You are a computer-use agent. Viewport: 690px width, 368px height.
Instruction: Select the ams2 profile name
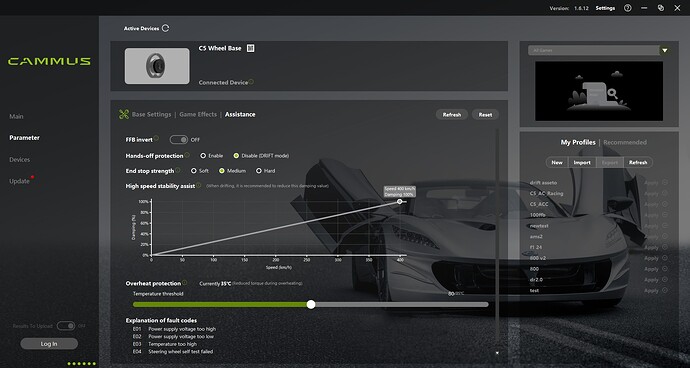536,236
